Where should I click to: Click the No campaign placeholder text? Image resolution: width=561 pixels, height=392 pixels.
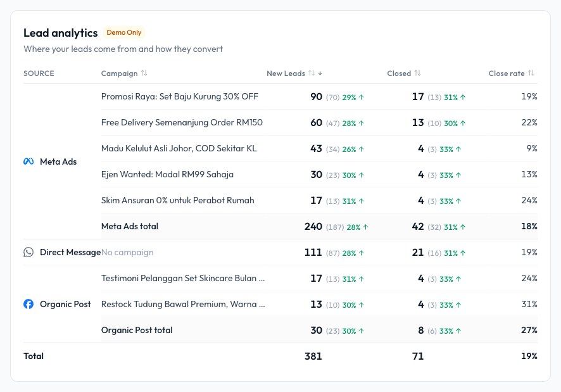click(127, 253)
